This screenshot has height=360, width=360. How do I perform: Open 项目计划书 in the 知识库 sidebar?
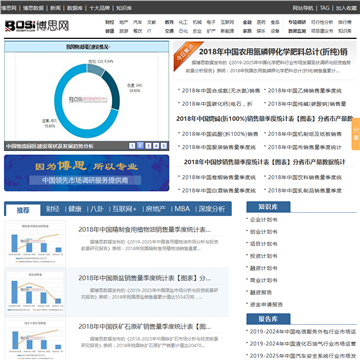(264, 244)
